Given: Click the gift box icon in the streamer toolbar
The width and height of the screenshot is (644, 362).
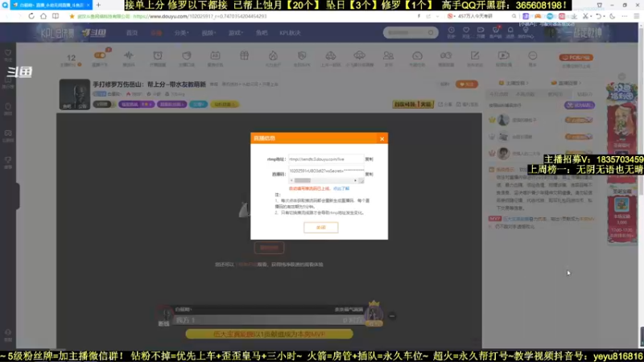Looking at the screenshot, I should tap(245, 56).
